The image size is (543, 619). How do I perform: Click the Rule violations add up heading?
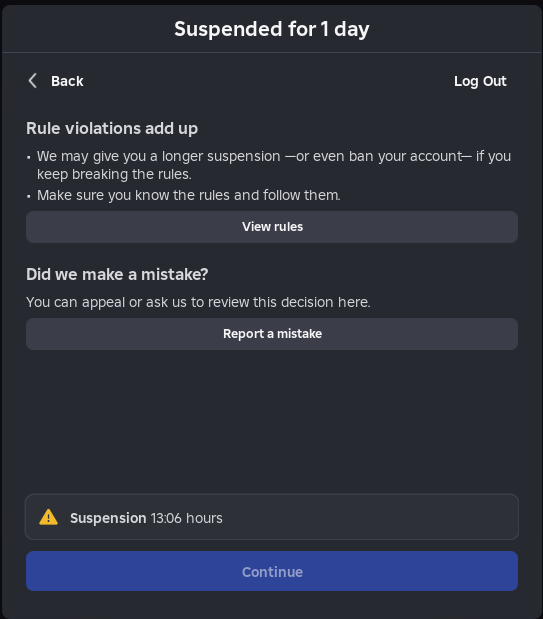pyautogui.click(x=112, y=128)
